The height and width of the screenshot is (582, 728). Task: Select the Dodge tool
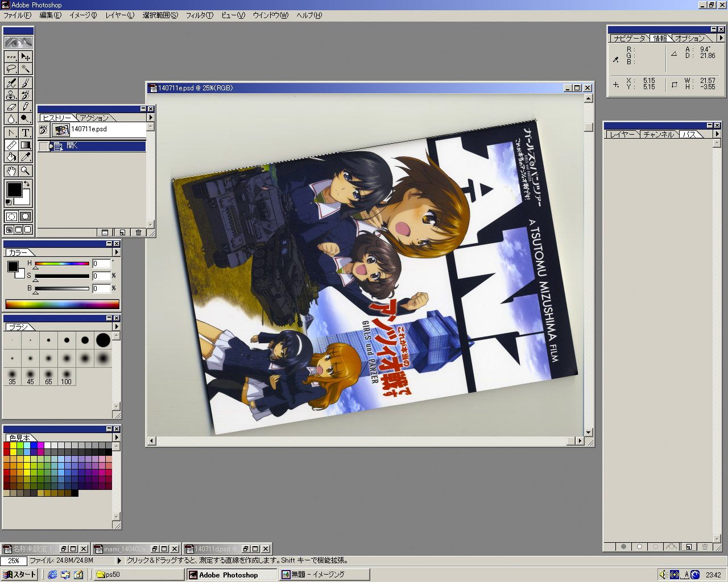click(26, 119)
